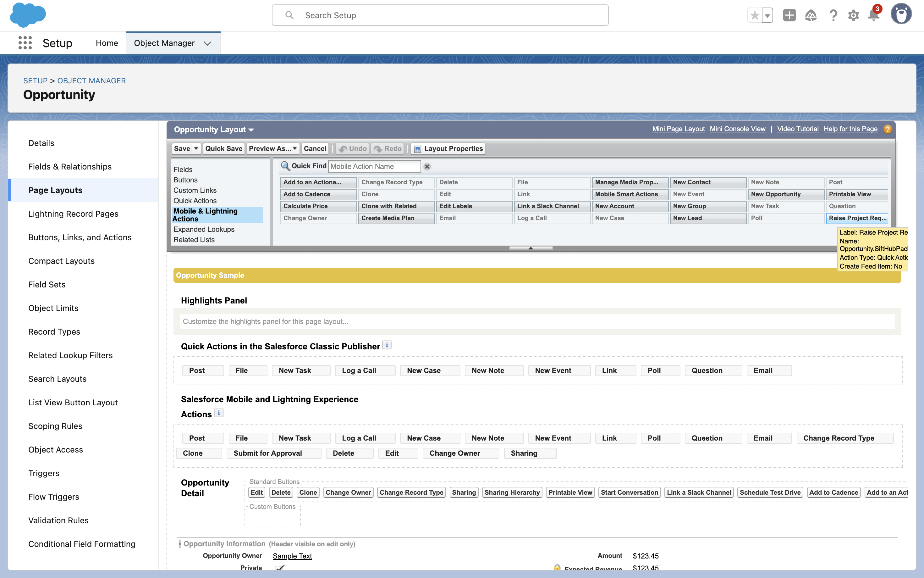Switch to the Home tab
Viewport: 924px width, 578px height.
click(x=107, y=43)
